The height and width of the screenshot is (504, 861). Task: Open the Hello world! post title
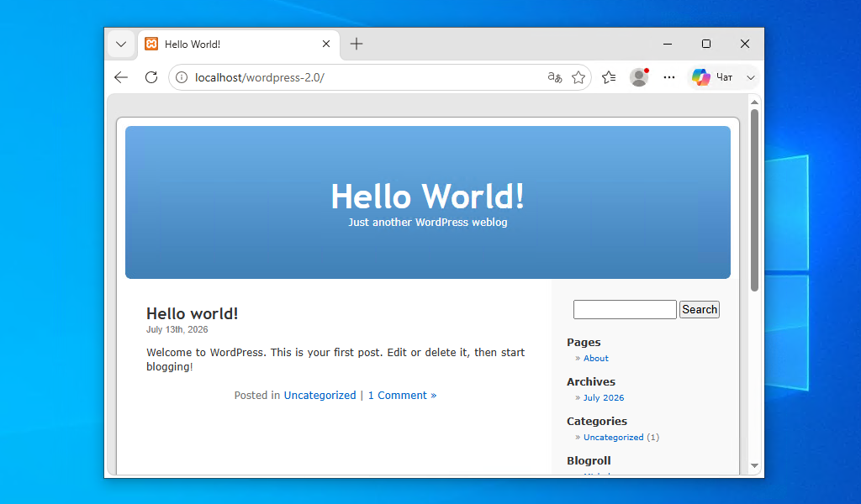[x=193, y=313]
